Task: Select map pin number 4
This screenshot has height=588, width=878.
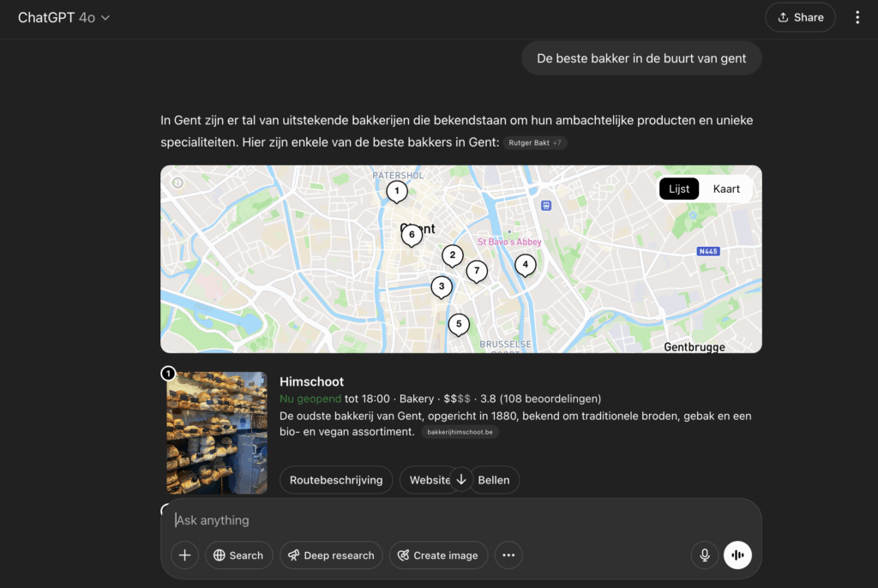Action: click(x=526, y=265)
